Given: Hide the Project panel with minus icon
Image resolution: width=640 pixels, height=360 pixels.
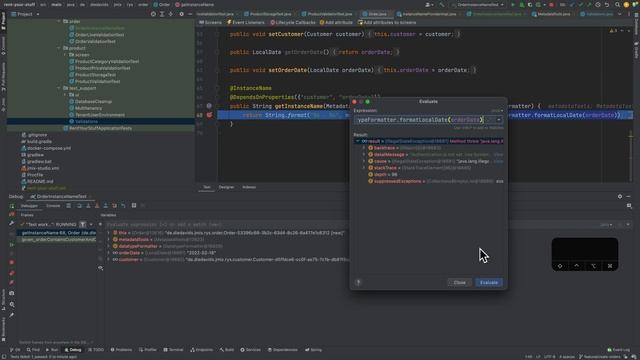Looking at the screenshot, I should point(190,14).
